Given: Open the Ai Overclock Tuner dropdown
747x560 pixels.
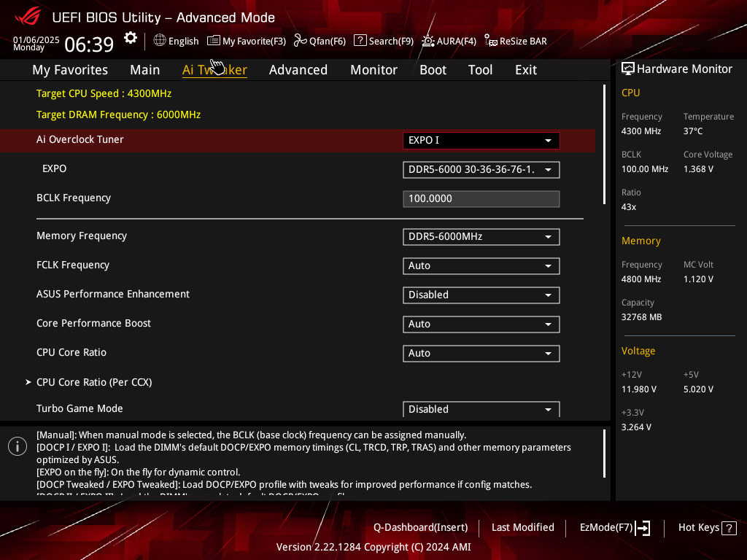Looking at the screenshot, I should point(481,141).
